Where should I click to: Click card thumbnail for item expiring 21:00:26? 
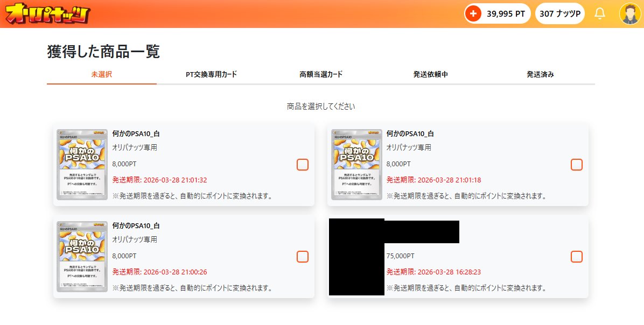82,257
